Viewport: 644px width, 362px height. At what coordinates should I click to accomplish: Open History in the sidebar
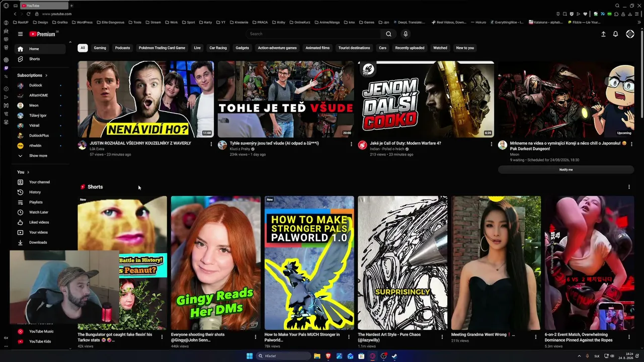tap(40, 192)
